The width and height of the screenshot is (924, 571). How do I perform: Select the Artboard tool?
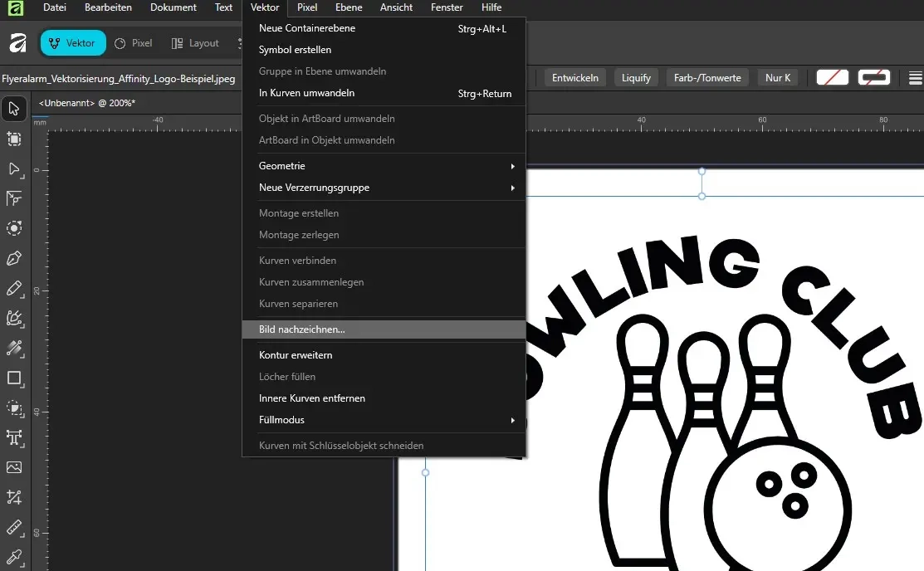coord(14,139)
